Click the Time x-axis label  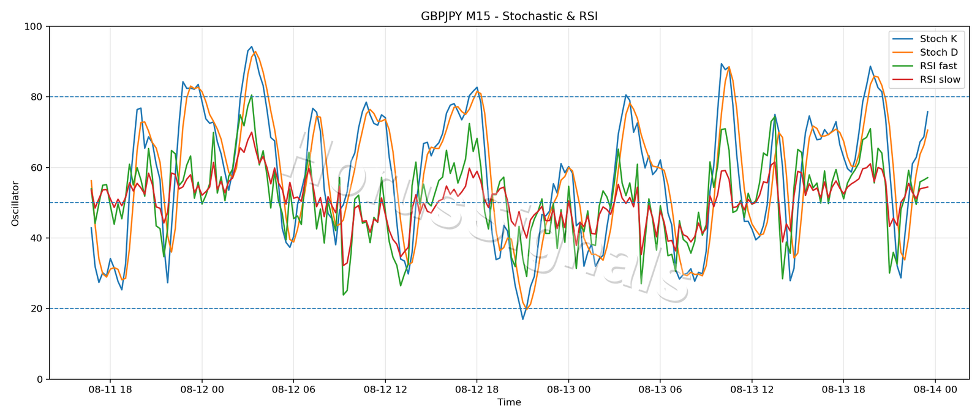[509, 402]
